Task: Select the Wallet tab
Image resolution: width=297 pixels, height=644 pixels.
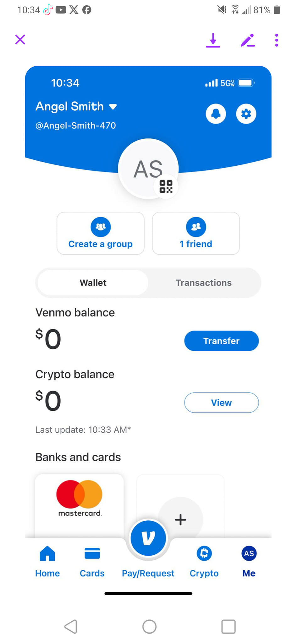Action: [93, 283]
